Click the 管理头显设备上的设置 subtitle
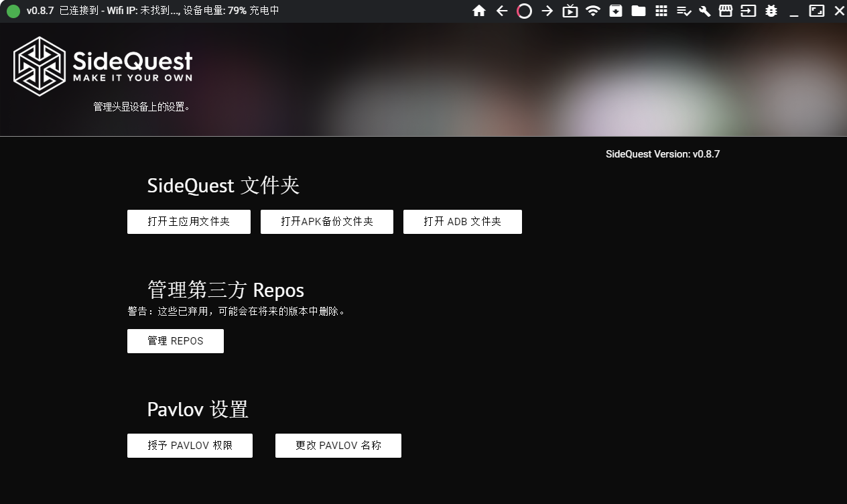This screenshot has height=504, width=847. (x=142, y=107)
